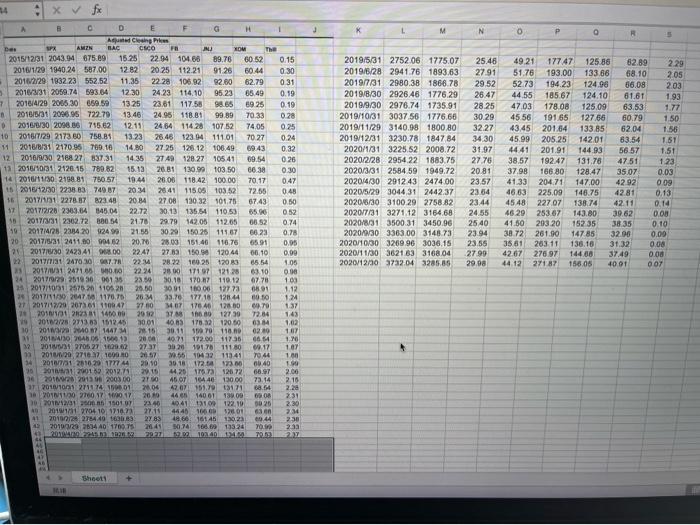Image resolution: width=700 pixels, height=525 pixels.
Task: Click the date cell 2019/5/31
Action: point(363,60)
